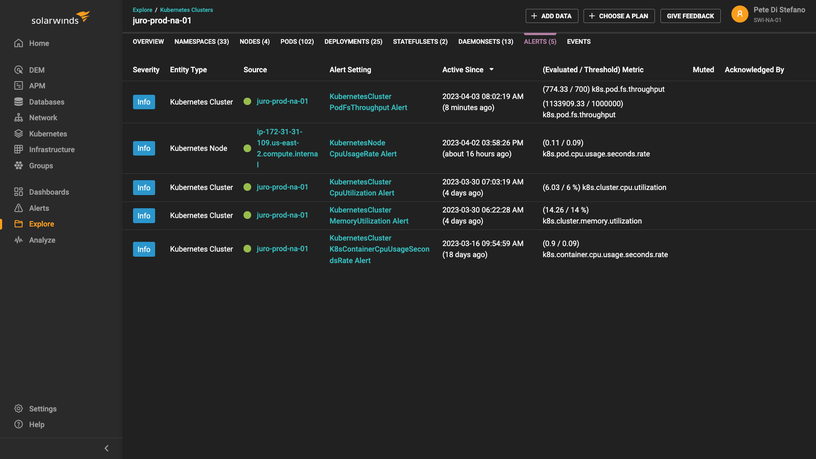Open the KubernetesCluster CpuUtilization Alert link
This screenshot has height=459, width=816.
362,187
